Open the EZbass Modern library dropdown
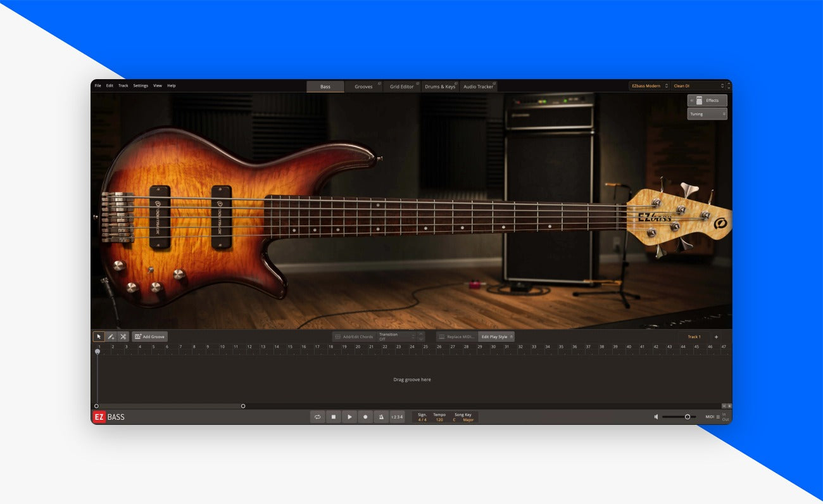The image size is (823, 504). pos(649,85)
